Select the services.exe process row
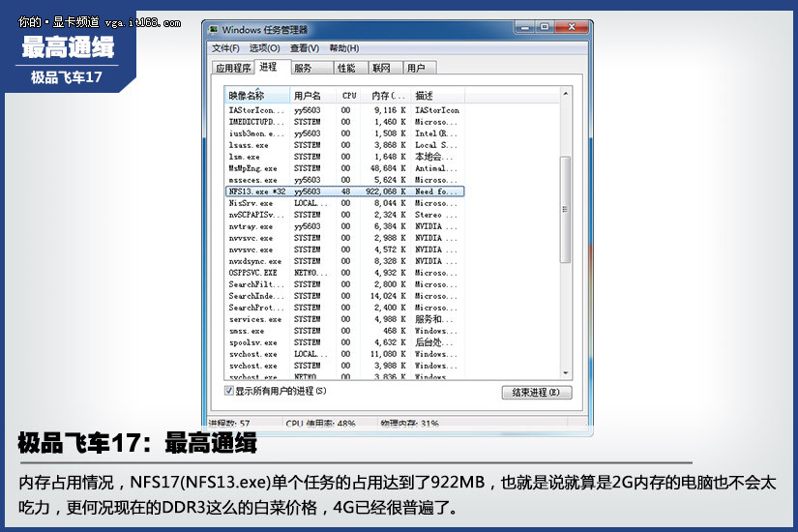This screenshot has height=532, width=798. [x=344, y=319]
